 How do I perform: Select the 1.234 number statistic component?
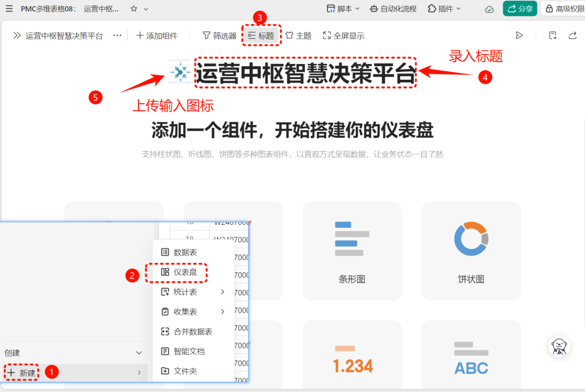tap(352, 356)
